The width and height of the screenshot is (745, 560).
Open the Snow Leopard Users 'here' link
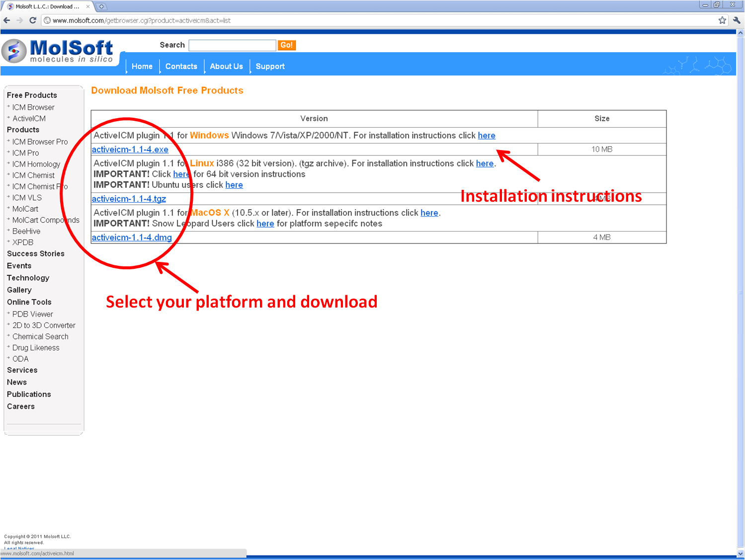point(265,224)
